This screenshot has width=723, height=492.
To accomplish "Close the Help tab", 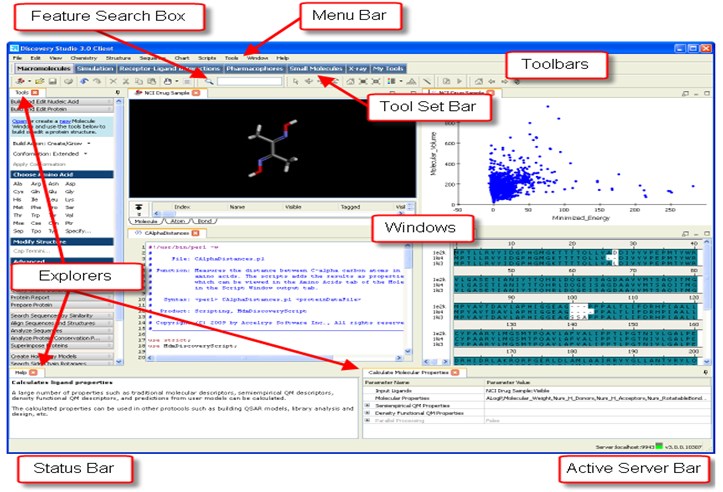I will [x=33, y=372].
